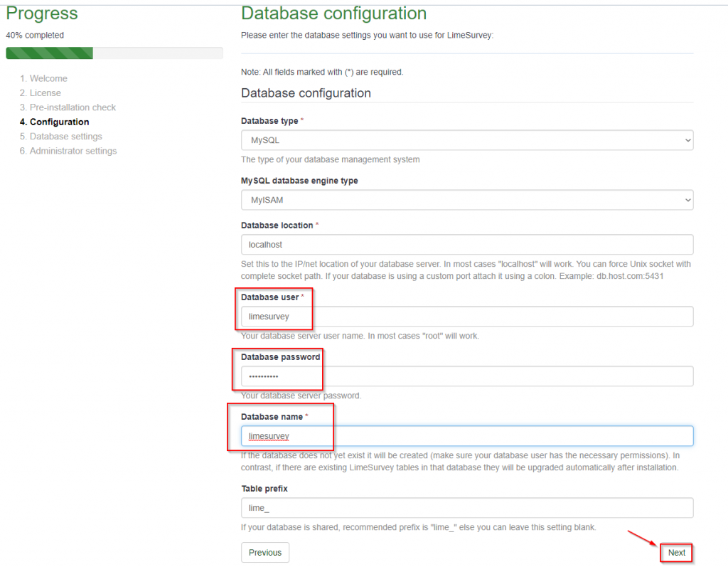
Task: Click 'The type of your database management system' hint
Action: tap(330, 159)
